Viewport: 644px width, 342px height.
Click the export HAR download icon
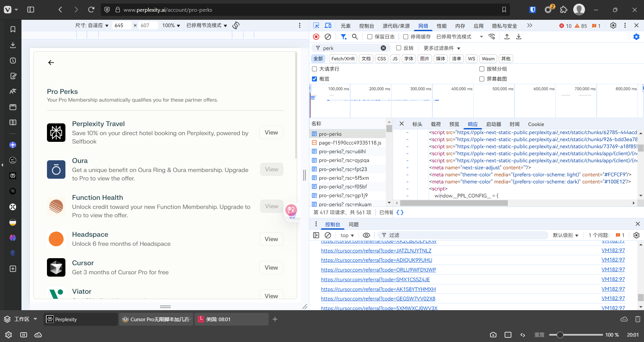pyautogui.click(x=519, y=37)
